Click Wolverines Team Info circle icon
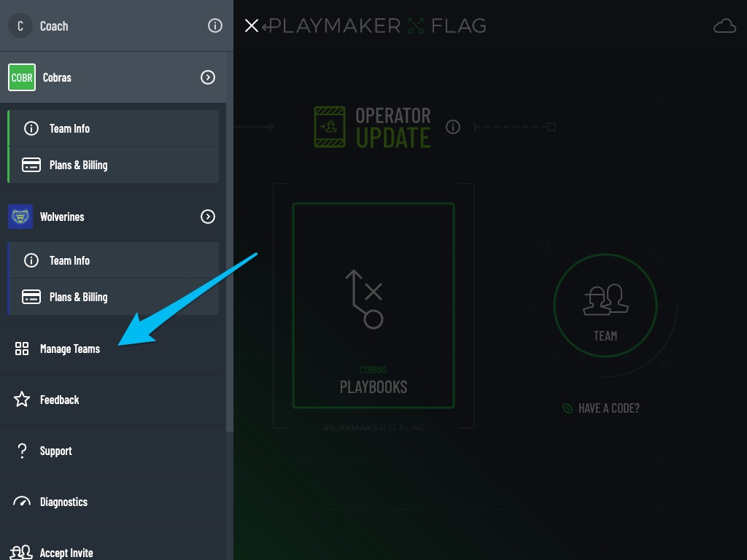The image size is (747, 560). 31,260
